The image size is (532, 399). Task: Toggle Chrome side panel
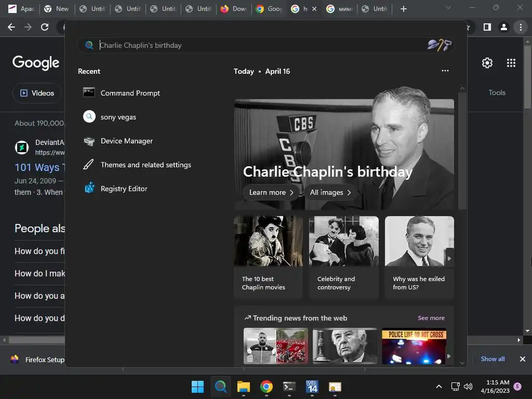pos(487,27)
